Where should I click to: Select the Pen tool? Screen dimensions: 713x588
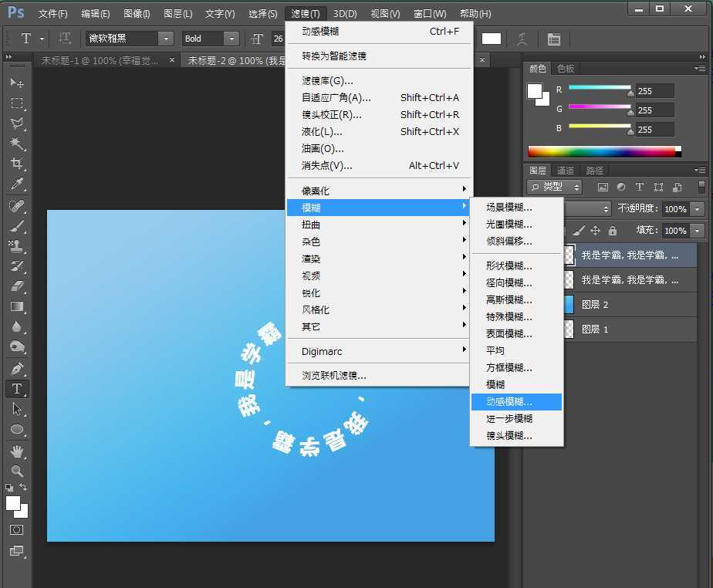[17, 368]
